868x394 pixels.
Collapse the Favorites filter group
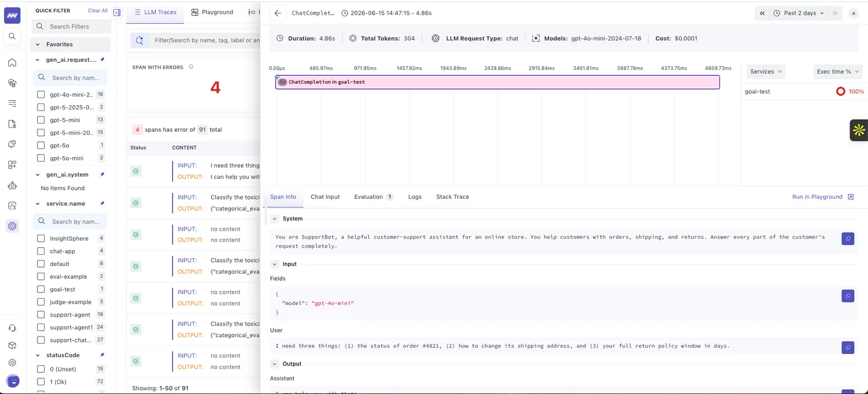point(37,44)
